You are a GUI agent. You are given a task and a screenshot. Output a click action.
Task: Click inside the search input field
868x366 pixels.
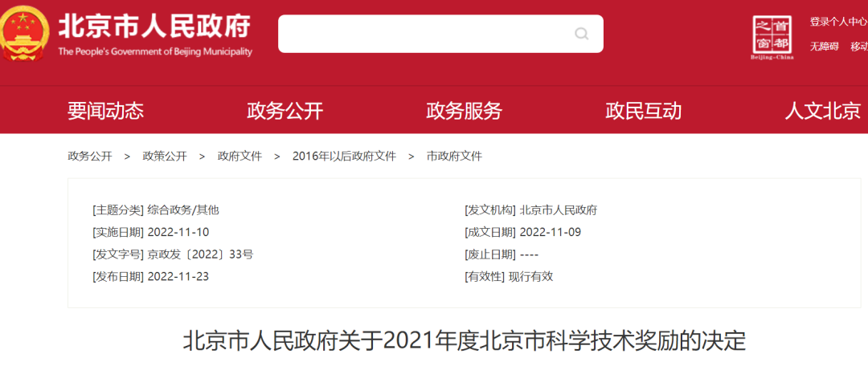[x=426, y=34]
